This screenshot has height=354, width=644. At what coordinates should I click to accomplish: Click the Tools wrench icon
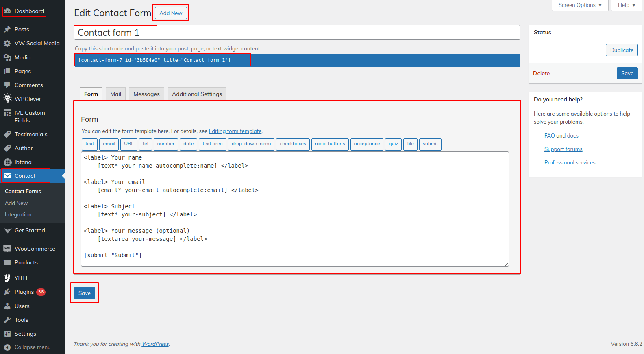7,320
